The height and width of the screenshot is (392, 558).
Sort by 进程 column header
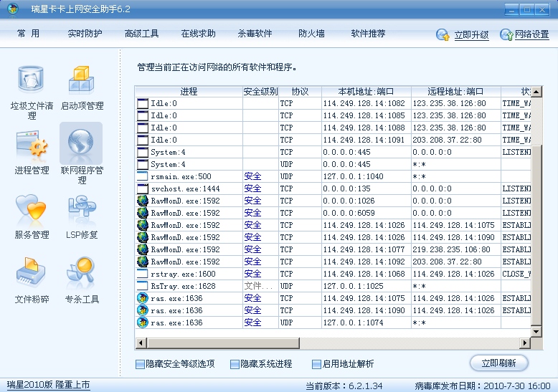pyautogui.click(x=189, y=92)
